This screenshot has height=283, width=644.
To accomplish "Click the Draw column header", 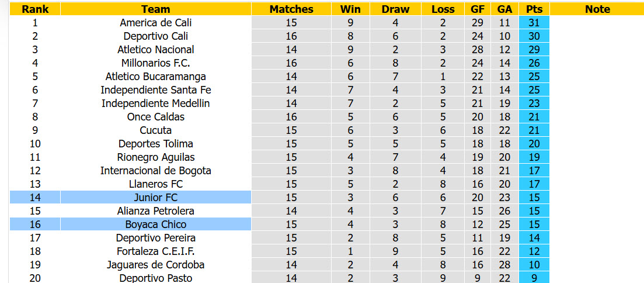I will (395, 9).
